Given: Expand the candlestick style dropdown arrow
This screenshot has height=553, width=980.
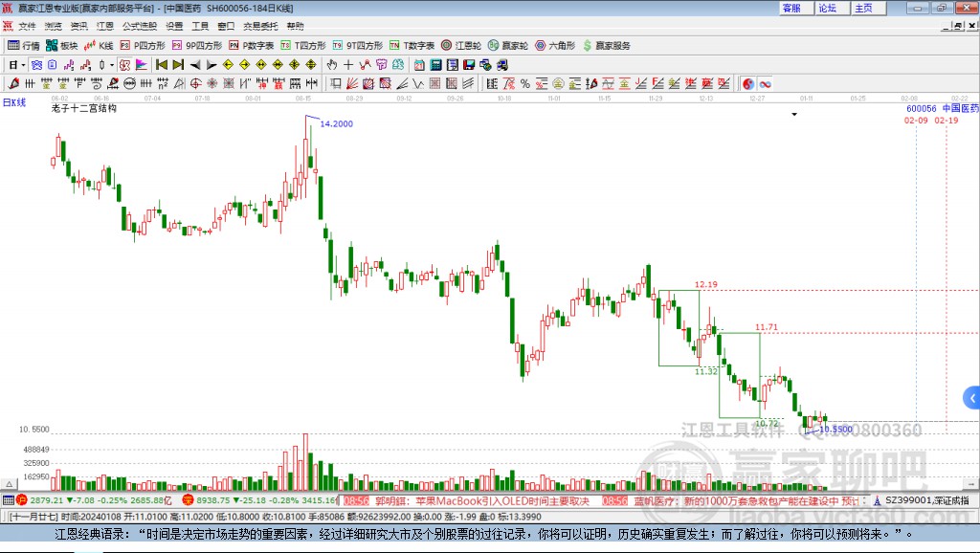Looking at the screenshot, I should pyautogui.click(x=113, y=65).
